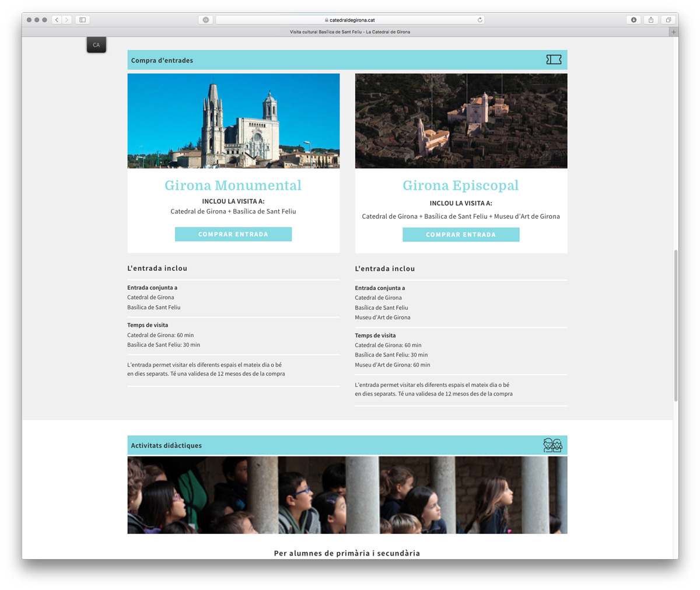This screenshot has width=700, height=590.
Task: Click the Monumental 'Basílica de Sant Feliu: 30 min' line
Action: point(164,345)
